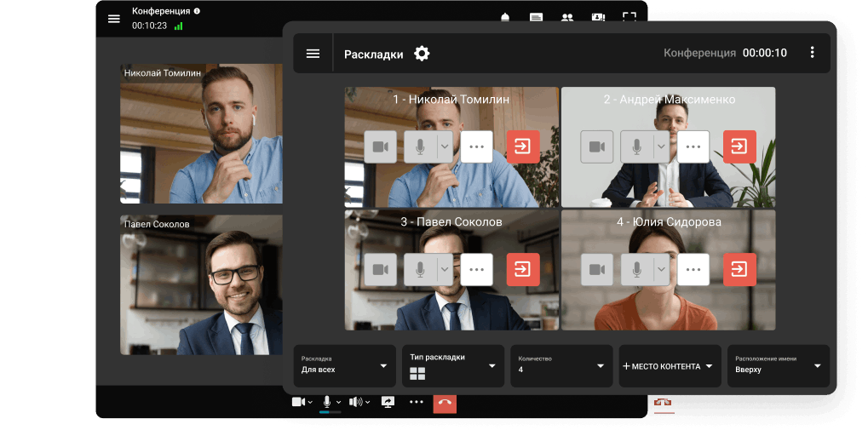Toggle camera for Николай Томилин
The image size is (868, 436).
tap(380, 146)
